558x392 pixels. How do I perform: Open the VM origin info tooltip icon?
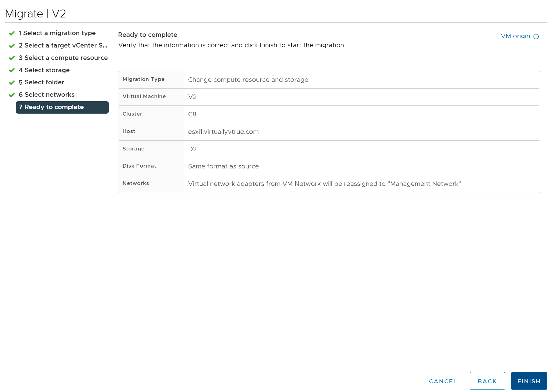pyautogui.click(x=537, y=36)
